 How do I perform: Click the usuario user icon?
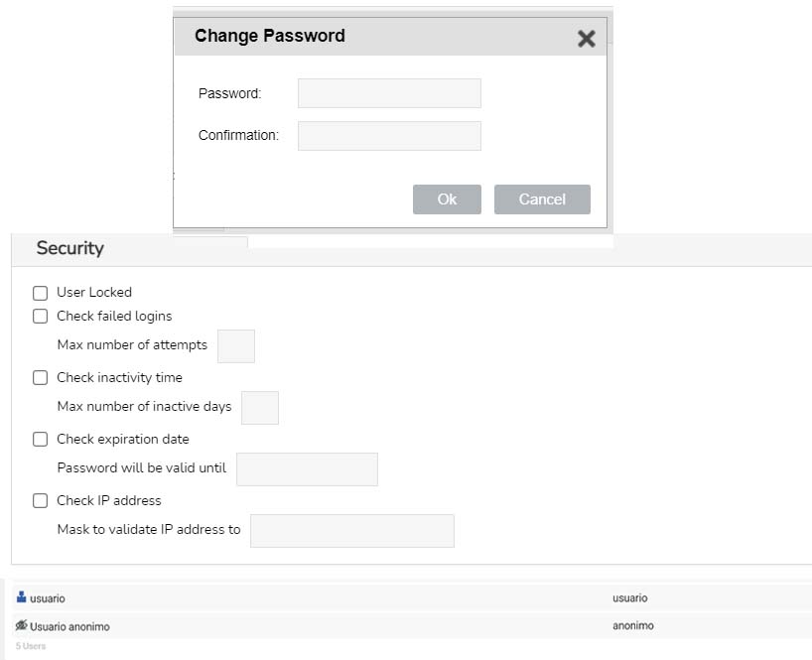pos(21,596)
